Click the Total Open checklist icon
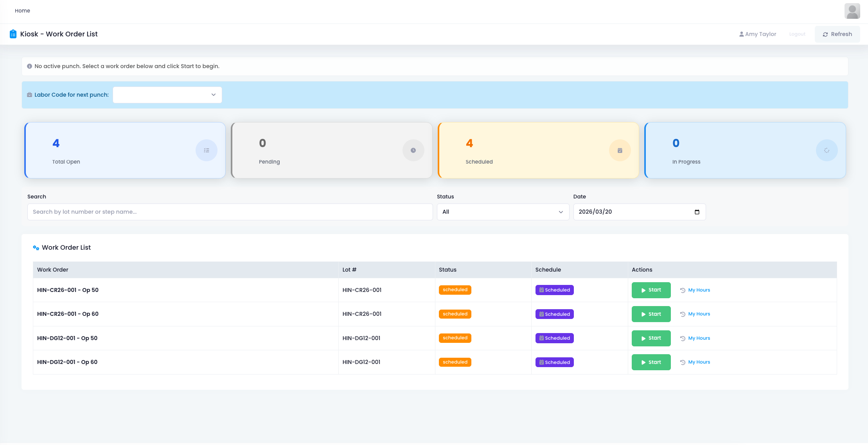This screenshot has height=445, width=868. click(207, 150)
